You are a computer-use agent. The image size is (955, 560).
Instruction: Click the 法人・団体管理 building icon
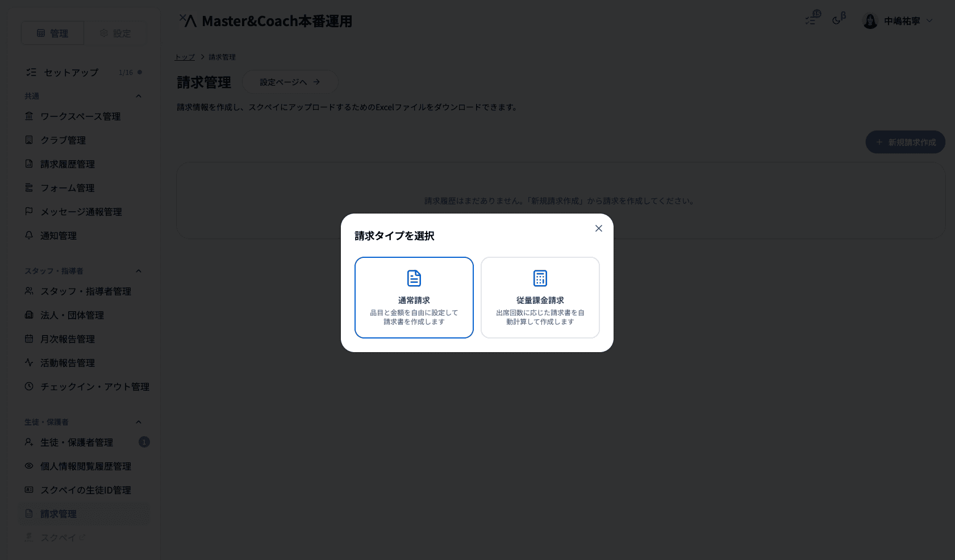29,315
